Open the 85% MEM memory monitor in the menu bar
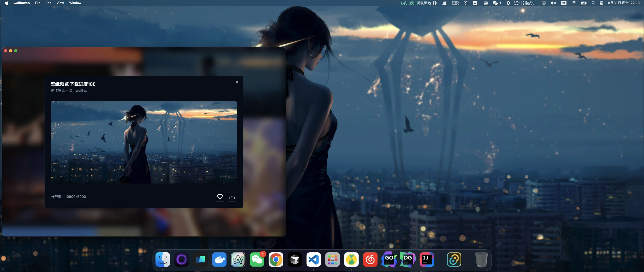 pyautogui.click(x=516, y=3)
